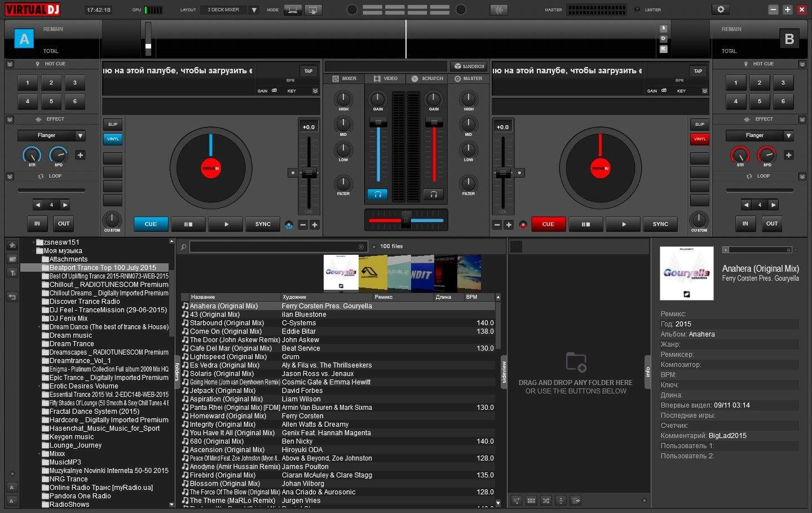Click the crossfader handle
812x513 pixels.
[x=405, y=220]
